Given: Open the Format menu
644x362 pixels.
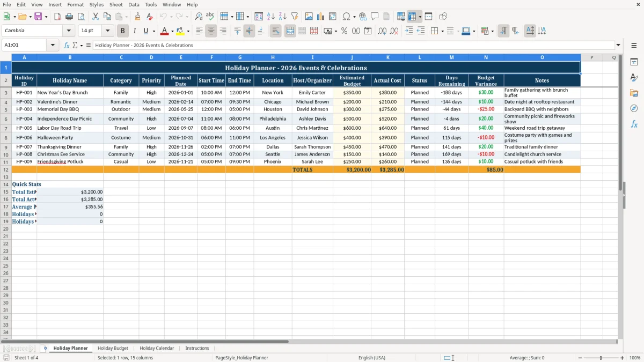Looking at the screenshot, I should coord(75,4).
